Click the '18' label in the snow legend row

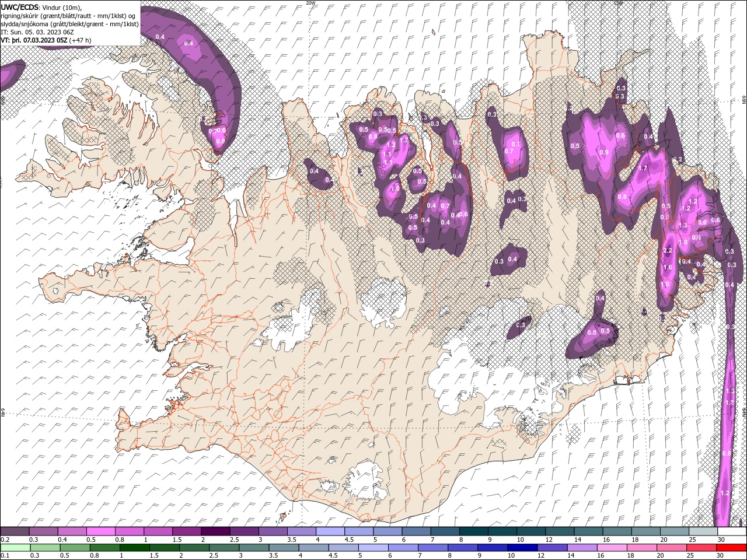[x=635, y=540]
